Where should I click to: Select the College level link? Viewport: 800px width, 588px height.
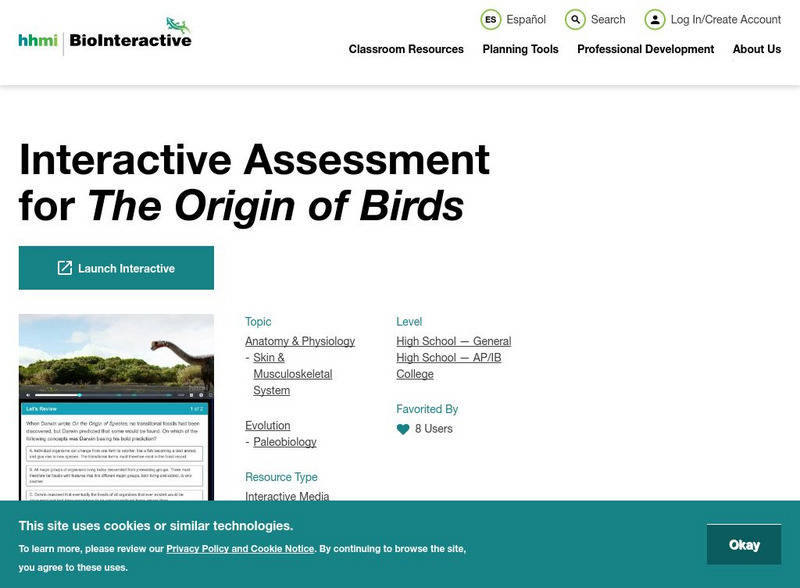click(415, 374)
